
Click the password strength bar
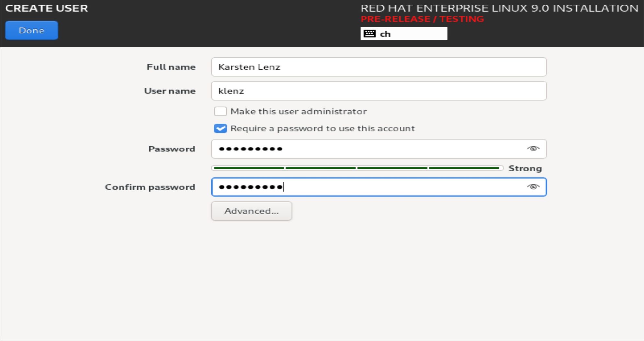[x=357, y=168]
